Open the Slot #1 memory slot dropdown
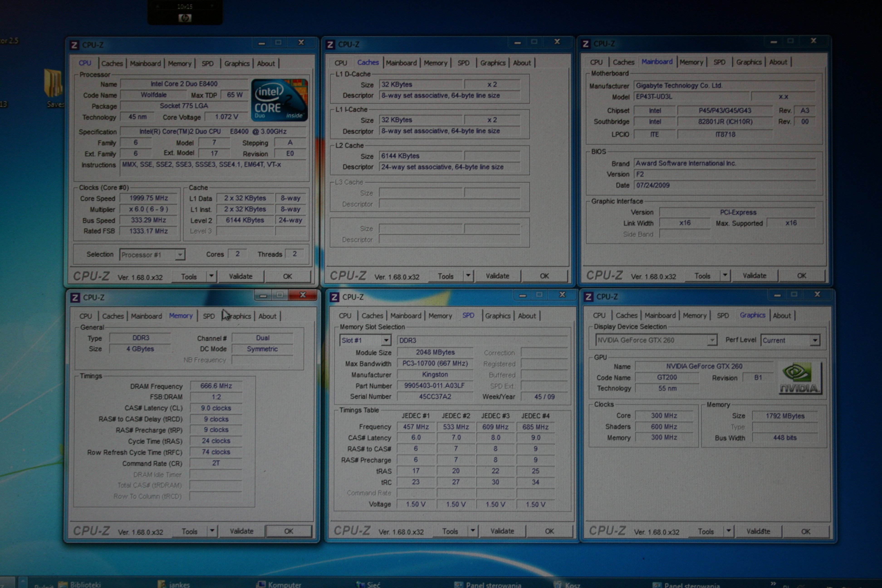 pyautogui.click(x=386, y=340)
